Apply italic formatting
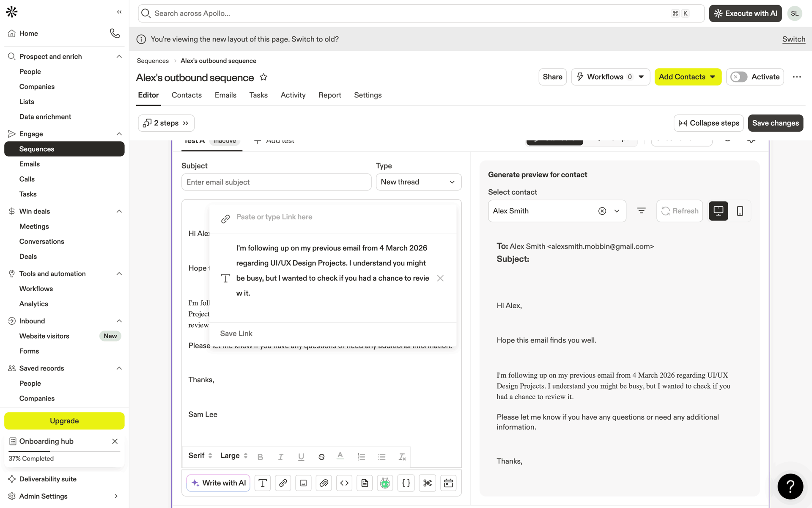This screenshot has width=812, height=508. [x=280, y=457]
